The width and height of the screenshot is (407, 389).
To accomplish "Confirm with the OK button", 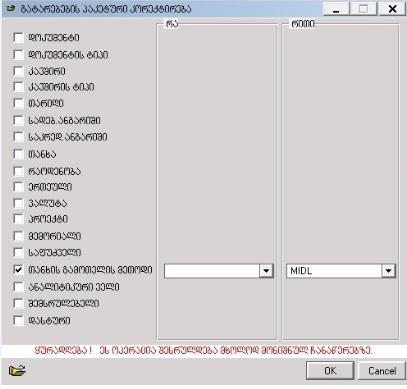I will [x=330, y=371].
